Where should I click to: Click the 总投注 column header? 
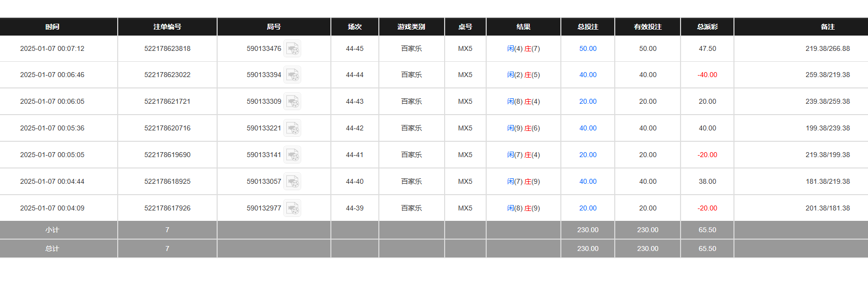(x=588, y=27)
